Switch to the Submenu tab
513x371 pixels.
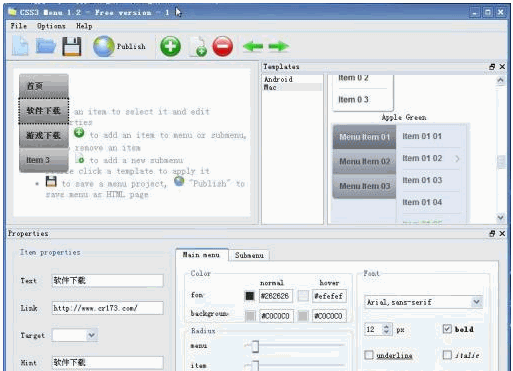[x=249, y=255]
